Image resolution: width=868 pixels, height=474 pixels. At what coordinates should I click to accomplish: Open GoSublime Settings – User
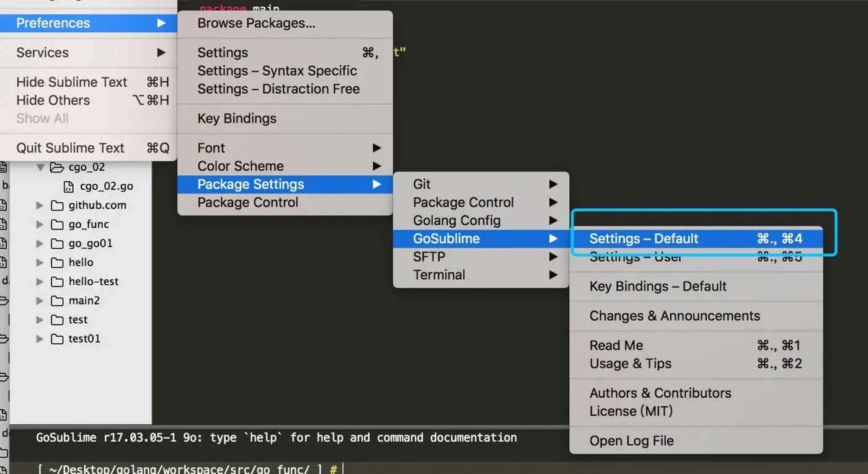pyautogui.click(x=696, y=256)
